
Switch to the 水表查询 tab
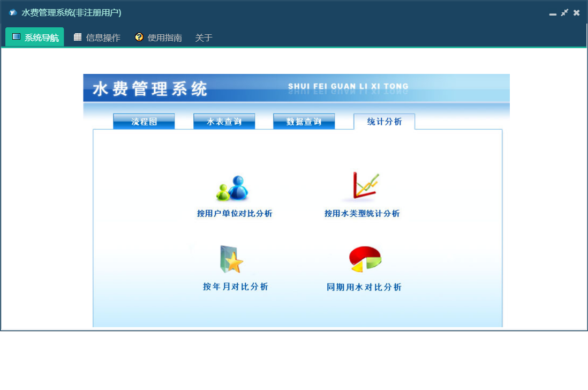click(224, 122)
